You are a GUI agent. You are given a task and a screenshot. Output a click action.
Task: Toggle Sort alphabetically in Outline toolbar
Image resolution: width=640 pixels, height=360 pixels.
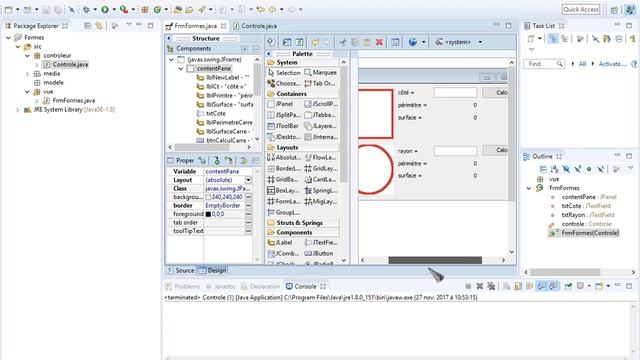coord(554,169)
